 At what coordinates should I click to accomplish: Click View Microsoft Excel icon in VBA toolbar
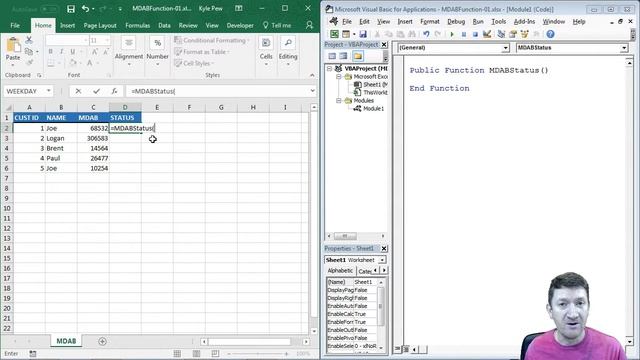(x=334, y=34)
